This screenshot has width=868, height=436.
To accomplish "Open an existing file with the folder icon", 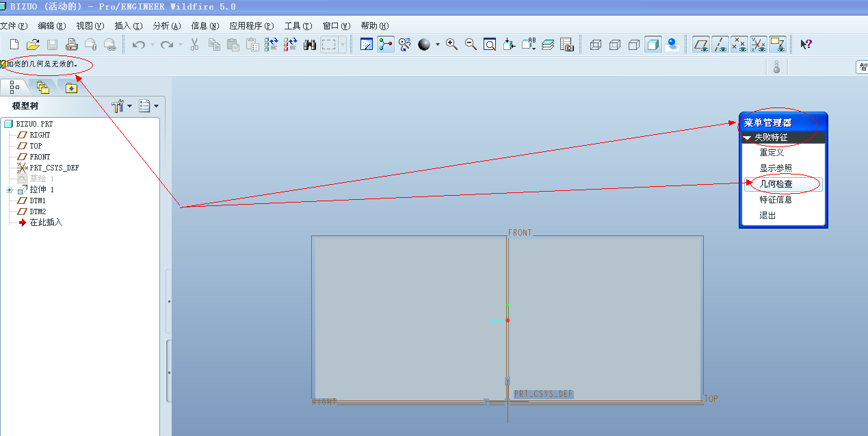I will [33, 44].
